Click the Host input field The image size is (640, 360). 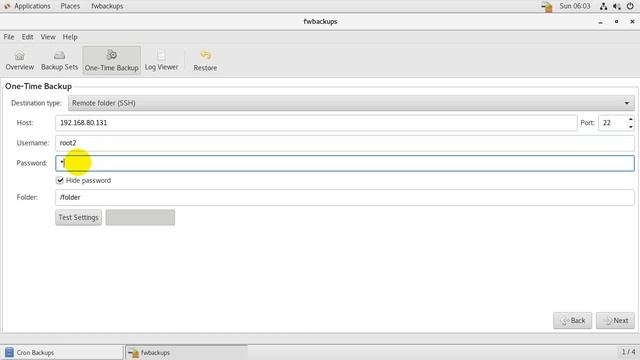pyautogui.click(x=316, y=123)
